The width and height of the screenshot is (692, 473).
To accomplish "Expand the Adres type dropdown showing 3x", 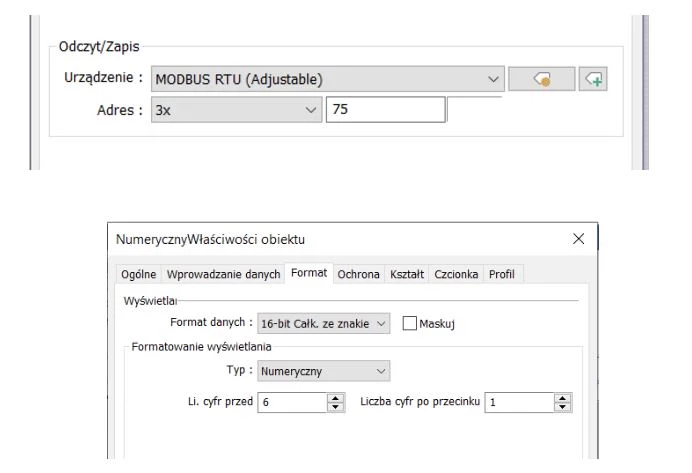I will coord(309,110).
